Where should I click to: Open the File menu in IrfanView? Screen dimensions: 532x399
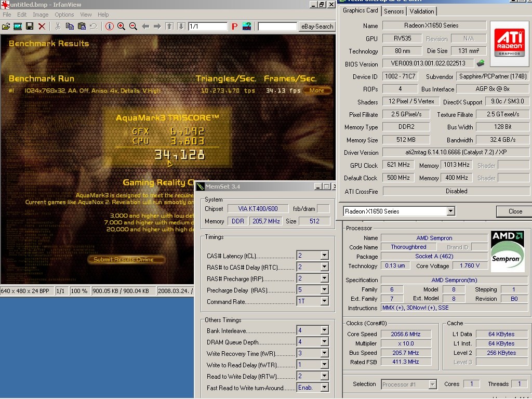click(x=7, y=15)
